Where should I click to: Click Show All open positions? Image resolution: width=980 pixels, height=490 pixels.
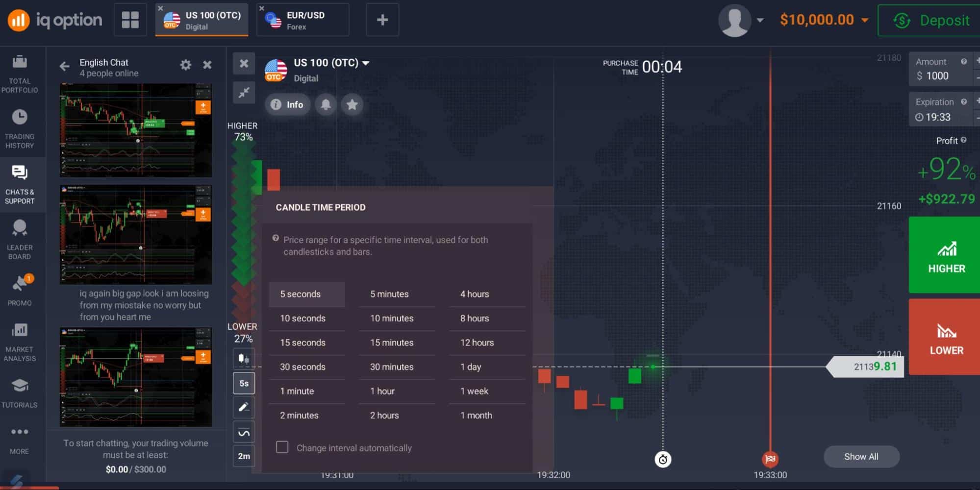tap(861, 456)
